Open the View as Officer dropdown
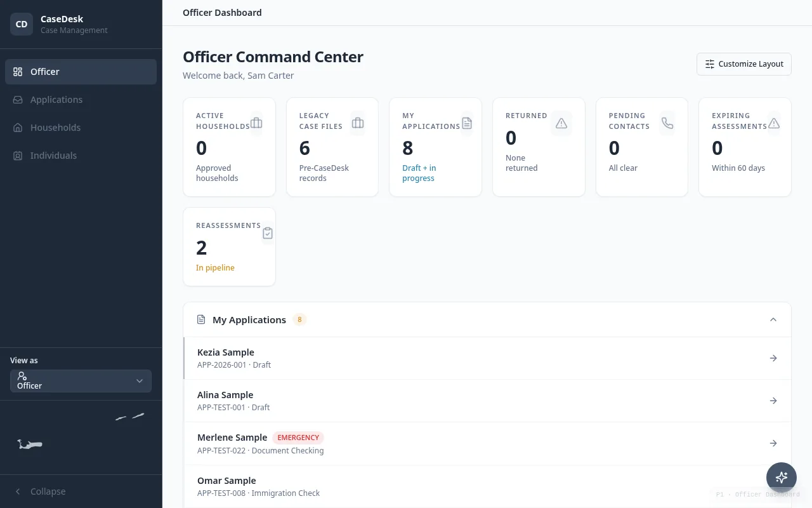 (81, 381)
